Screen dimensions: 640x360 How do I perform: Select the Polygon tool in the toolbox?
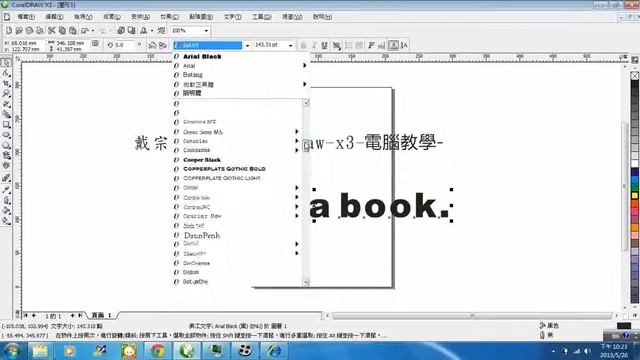6,145
